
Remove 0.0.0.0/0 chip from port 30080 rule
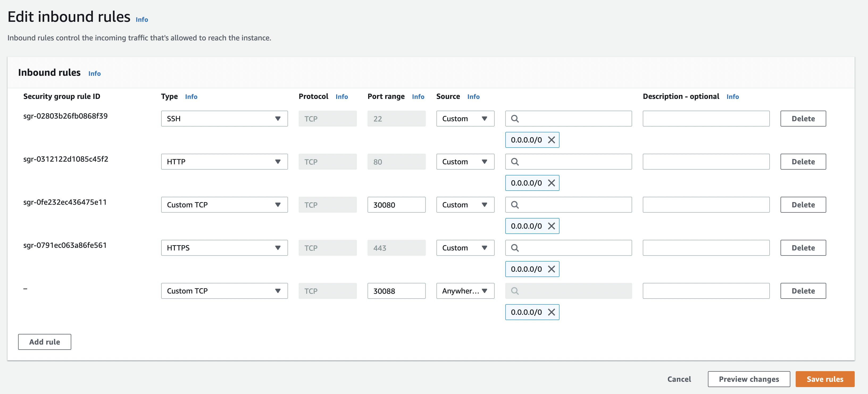pos(551,226)
